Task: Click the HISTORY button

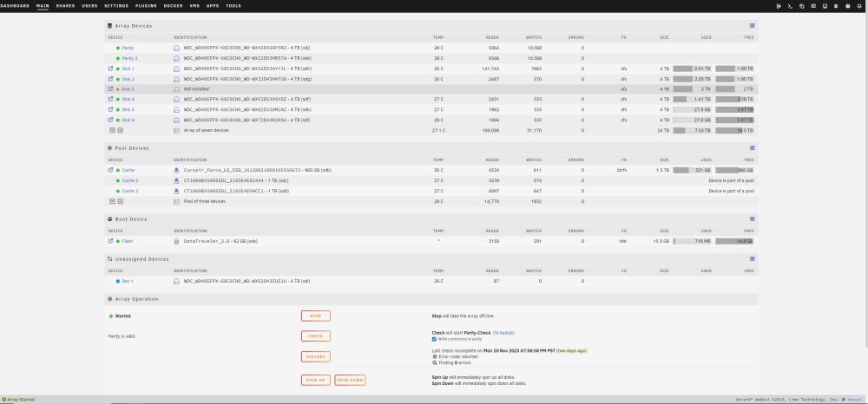Action: [316, 357]
